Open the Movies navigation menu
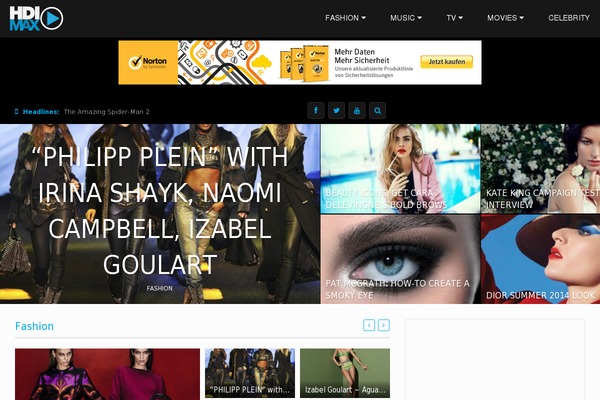The height and width of the screenshot is (400, 600). [x=505, y=18]
